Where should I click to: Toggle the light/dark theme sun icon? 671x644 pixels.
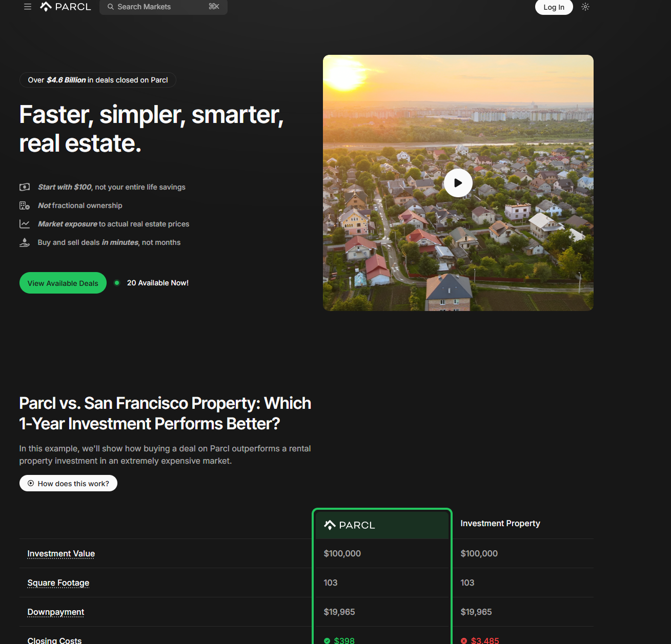pos(585,7)
